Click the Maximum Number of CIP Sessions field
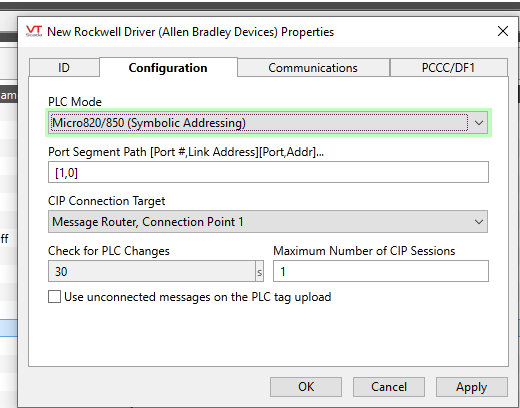520x408 pixels. point(381,271)
